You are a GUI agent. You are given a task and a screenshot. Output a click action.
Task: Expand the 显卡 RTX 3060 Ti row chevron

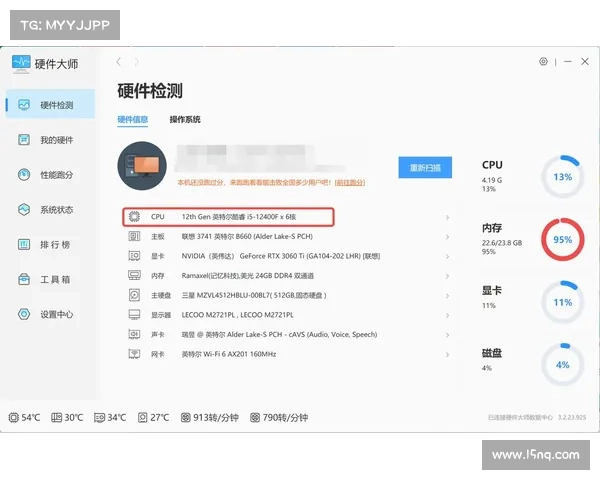point(447,256)
